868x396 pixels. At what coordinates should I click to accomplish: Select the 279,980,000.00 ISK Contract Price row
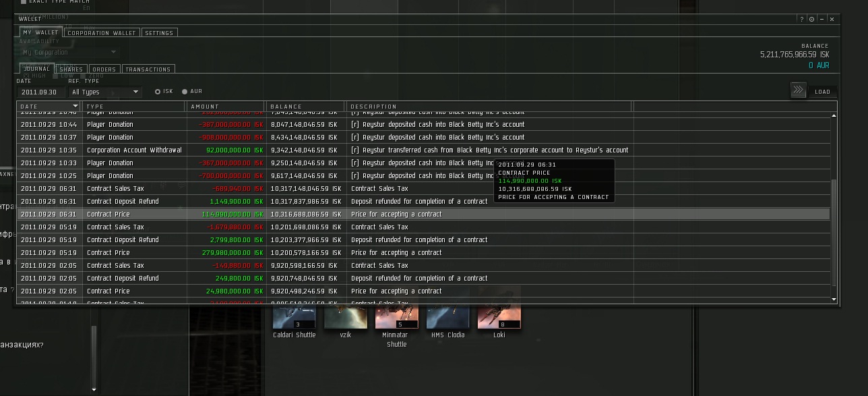coord(423,252)
